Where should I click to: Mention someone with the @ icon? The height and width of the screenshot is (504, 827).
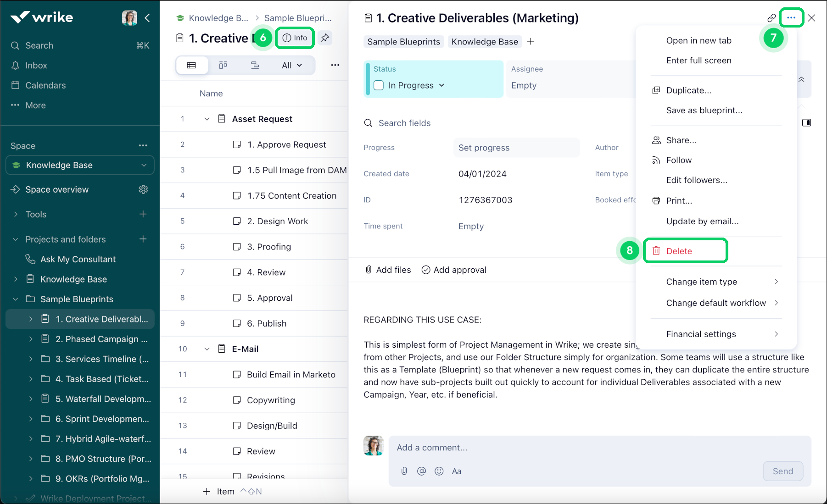click(x=421, y=471)
